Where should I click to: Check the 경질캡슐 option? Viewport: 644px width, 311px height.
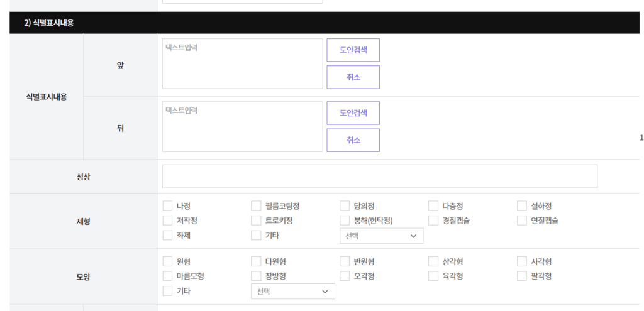point(433,221)
